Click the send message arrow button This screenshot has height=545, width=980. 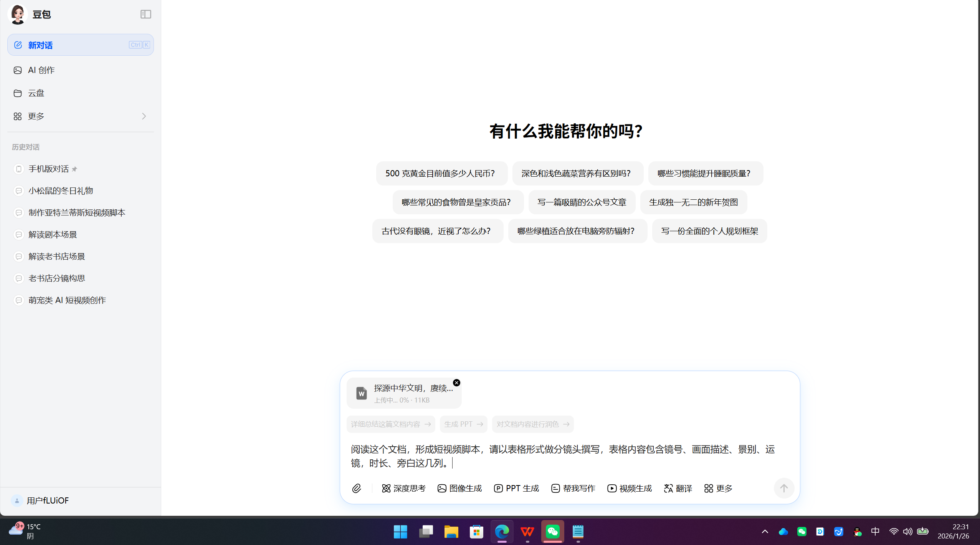tap(783, 488)
